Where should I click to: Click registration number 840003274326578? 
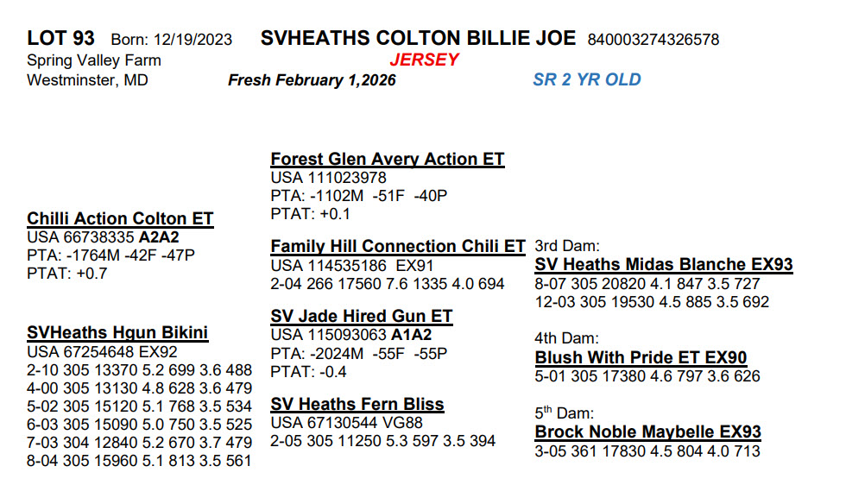(653, 40)
